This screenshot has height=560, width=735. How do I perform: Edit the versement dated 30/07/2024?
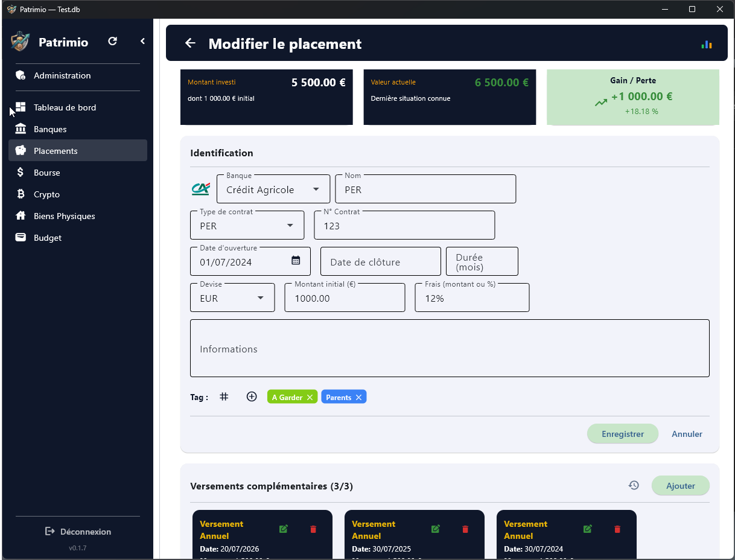[588, 529]
